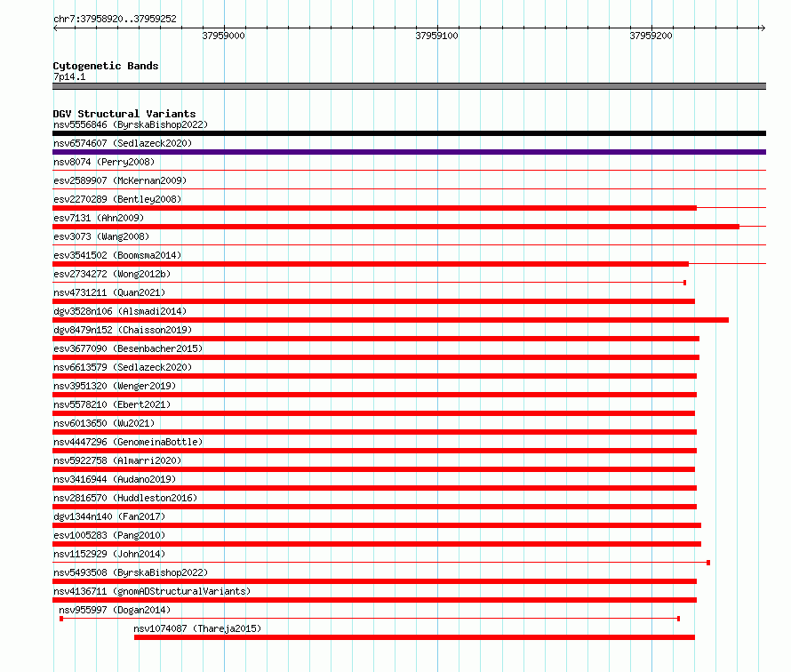The height and width of the screenshot is (672, 791).
Task: Click the thin red nsv955997 variant line
Action: point(370,619)
